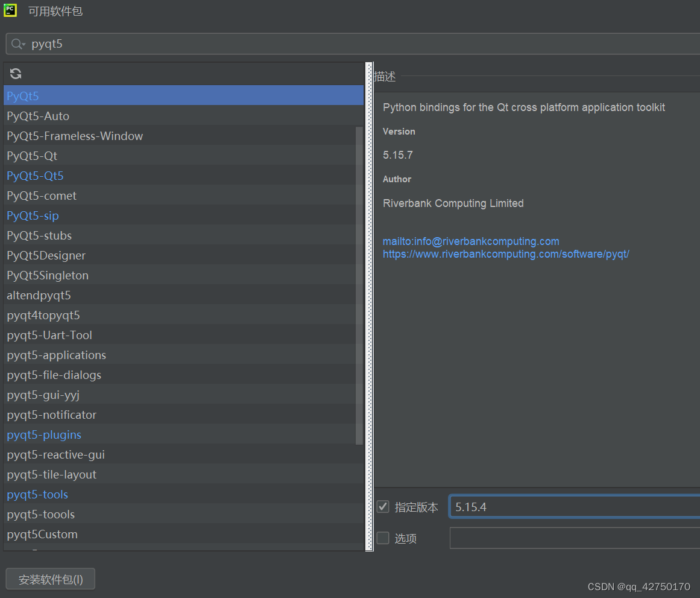
Task: Select pyqt5-Uart-Tool package
Action: [183, 335]
